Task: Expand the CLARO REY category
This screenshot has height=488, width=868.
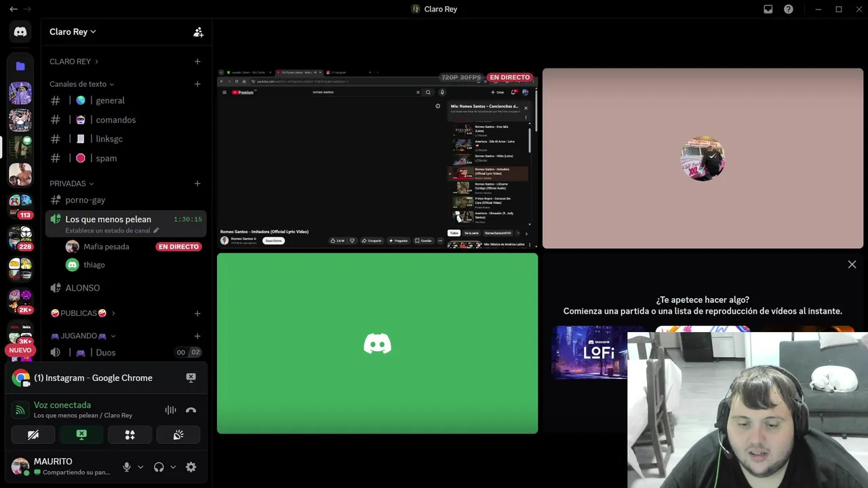Action: 74,62
